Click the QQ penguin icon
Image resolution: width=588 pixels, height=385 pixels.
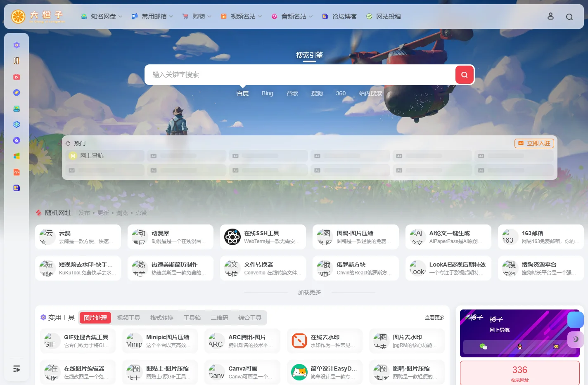tap(520, 347)
